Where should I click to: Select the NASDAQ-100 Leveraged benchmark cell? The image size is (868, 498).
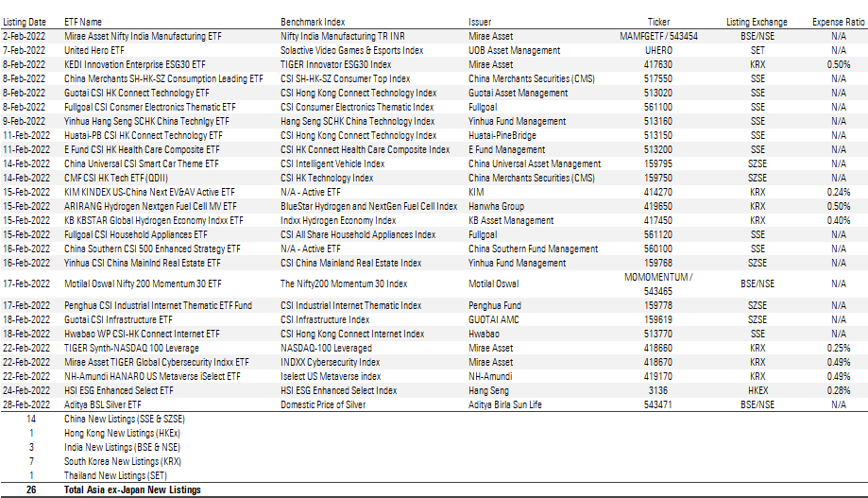(x=326, y=348)
